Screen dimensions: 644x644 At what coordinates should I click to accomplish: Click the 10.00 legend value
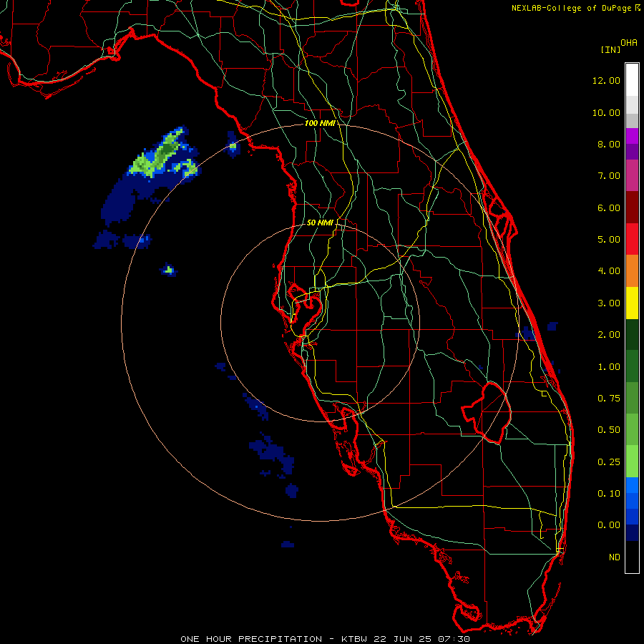606,112
